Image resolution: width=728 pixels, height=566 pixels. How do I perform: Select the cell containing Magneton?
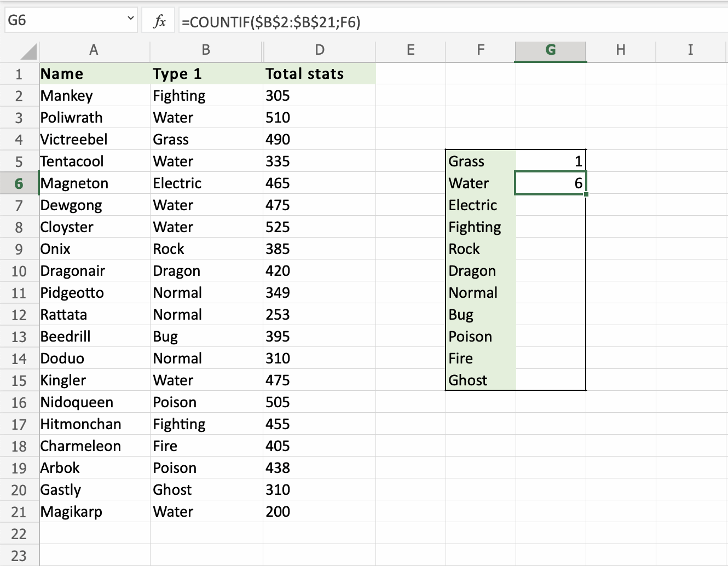pos(94,183)
